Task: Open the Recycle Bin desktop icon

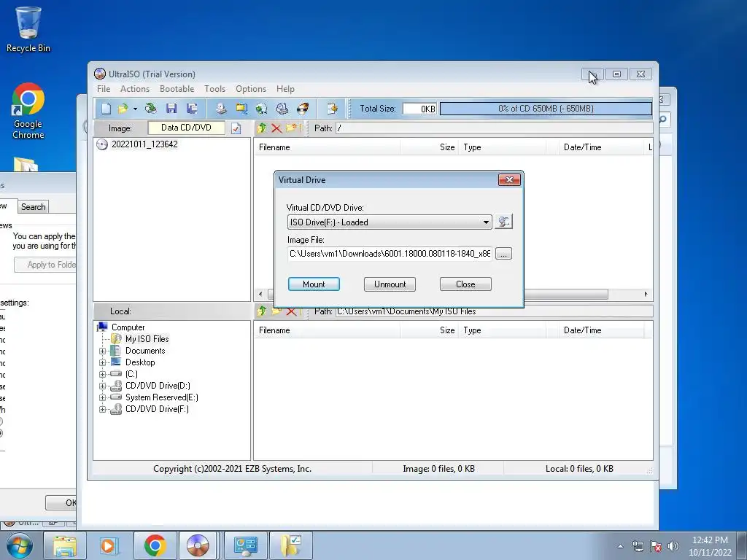Action: pyautogui.click(x=28, y=29)
